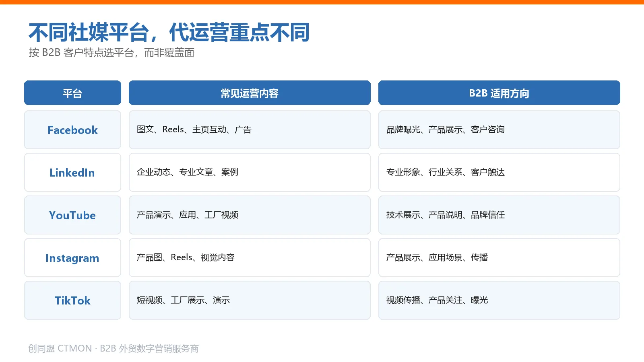Image resolution: width=644 pixels, height=362 pixels.
Task: Click cell 品牌曝光、产品展示、客户咨询
Action: click(x=499, y=130)
